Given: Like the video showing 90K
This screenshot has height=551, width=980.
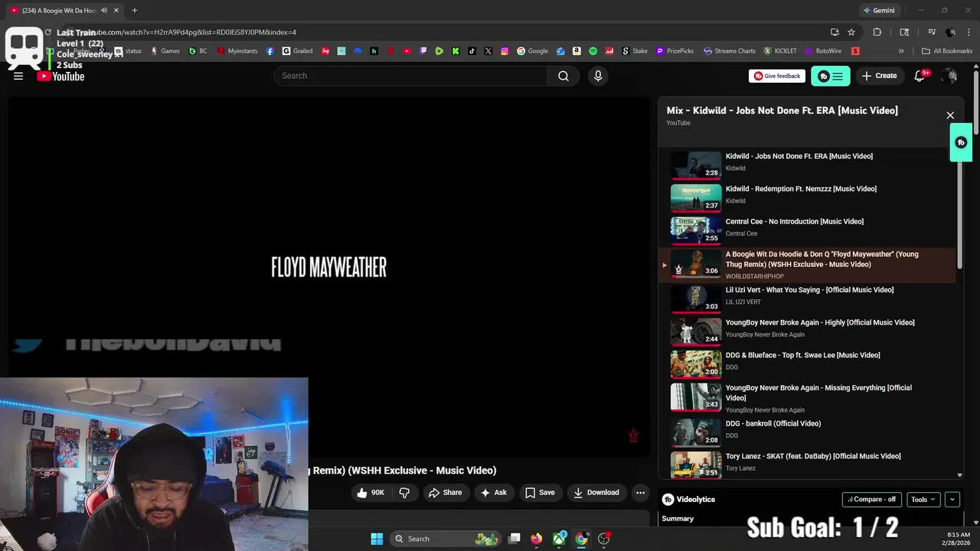Looking at the screenshot, I should pos(370,493).
